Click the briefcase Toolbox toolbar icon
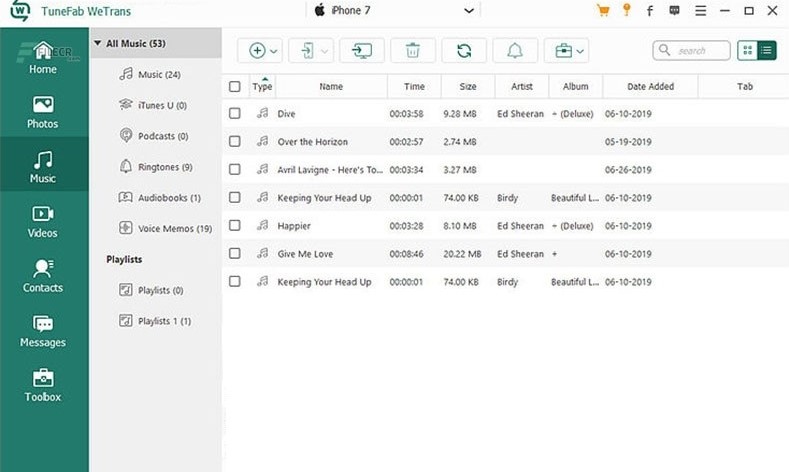The height and width of the screenshot is (472, 789). [x=564, y=51]
